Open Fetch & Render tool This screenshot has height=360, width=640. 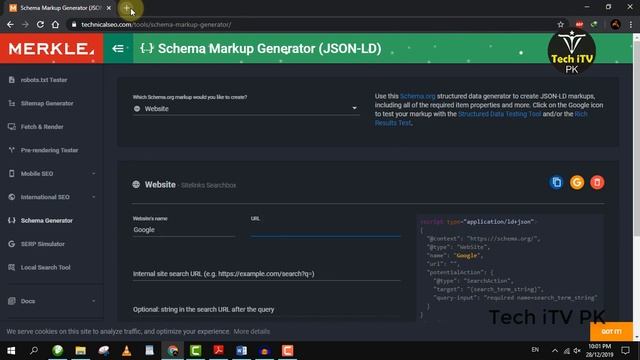[x=42, y=127]
